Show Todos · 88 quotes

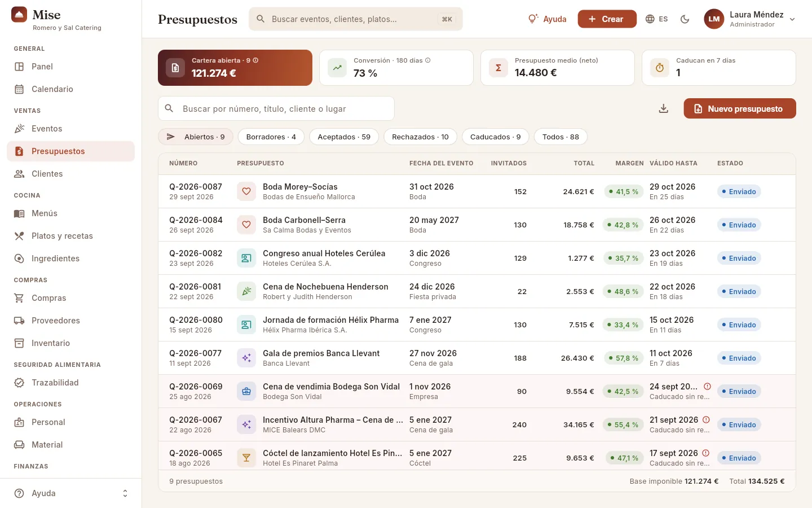coord(561,137)
